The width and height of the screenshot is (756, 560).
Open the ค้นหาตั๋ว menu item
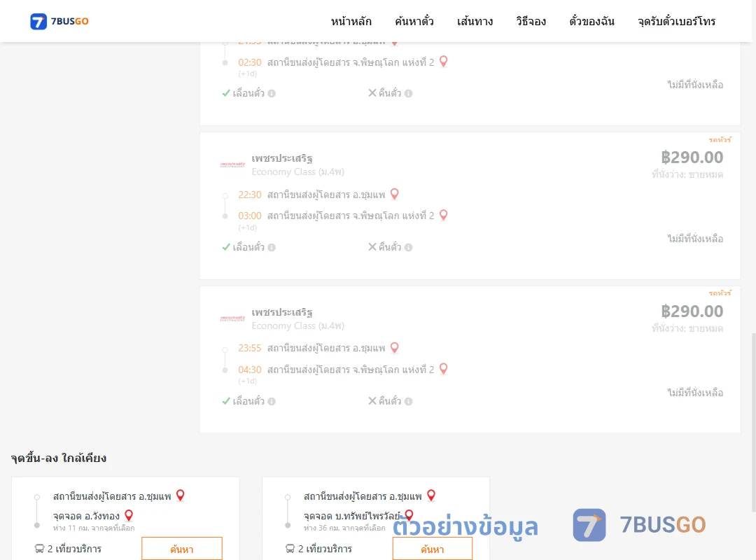(x=414, y=21)
